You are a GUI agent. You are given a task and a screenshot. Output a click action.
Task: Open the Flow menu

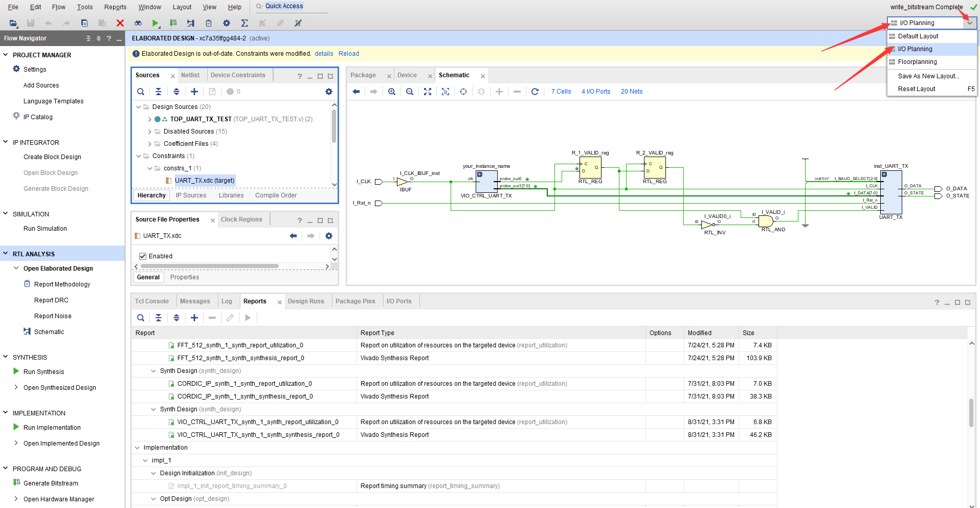[x=59, y=7]
